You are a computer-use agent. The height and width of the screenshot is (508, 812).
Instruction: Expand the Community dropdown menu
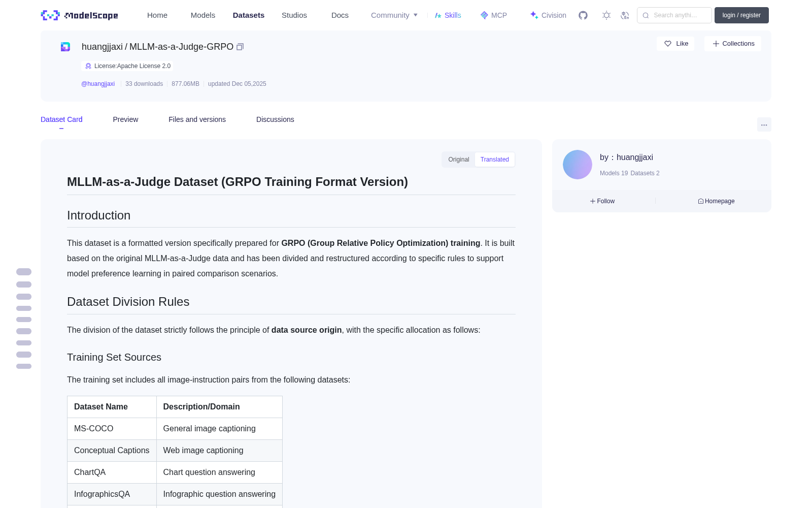[394, 15]
